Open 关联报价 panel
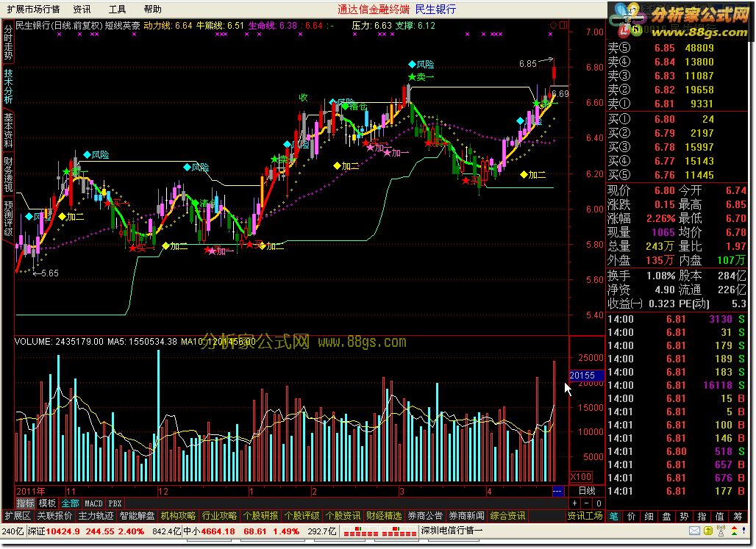The width and height of the screenshot is (756, 549). coord(54,516)
